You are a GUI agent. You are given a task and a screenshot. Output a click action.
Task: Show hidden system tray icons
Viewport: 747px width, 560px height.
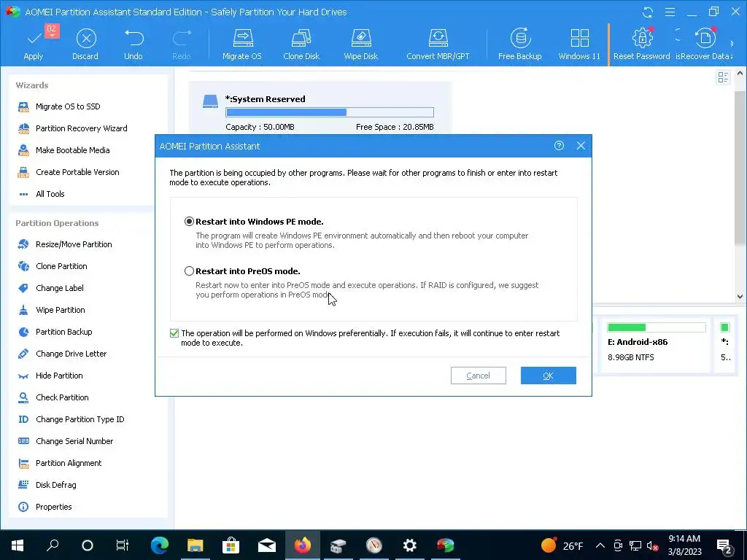600,545
